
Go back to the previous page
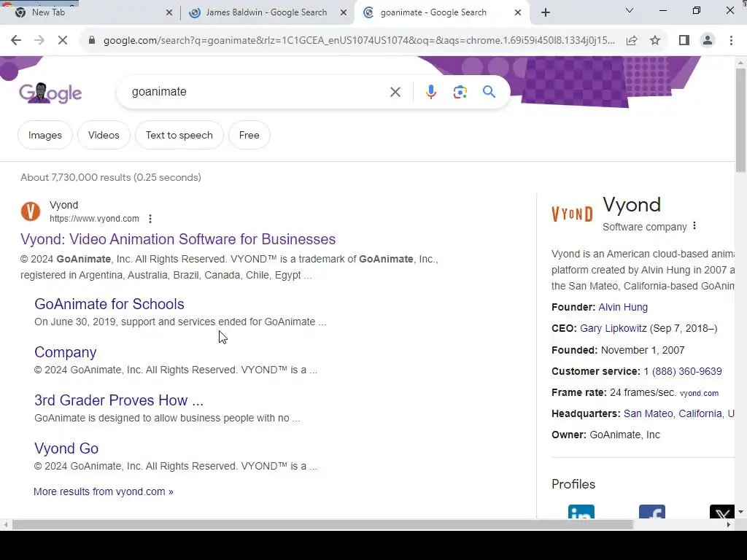pyautogui.click(x=16, y=41)
